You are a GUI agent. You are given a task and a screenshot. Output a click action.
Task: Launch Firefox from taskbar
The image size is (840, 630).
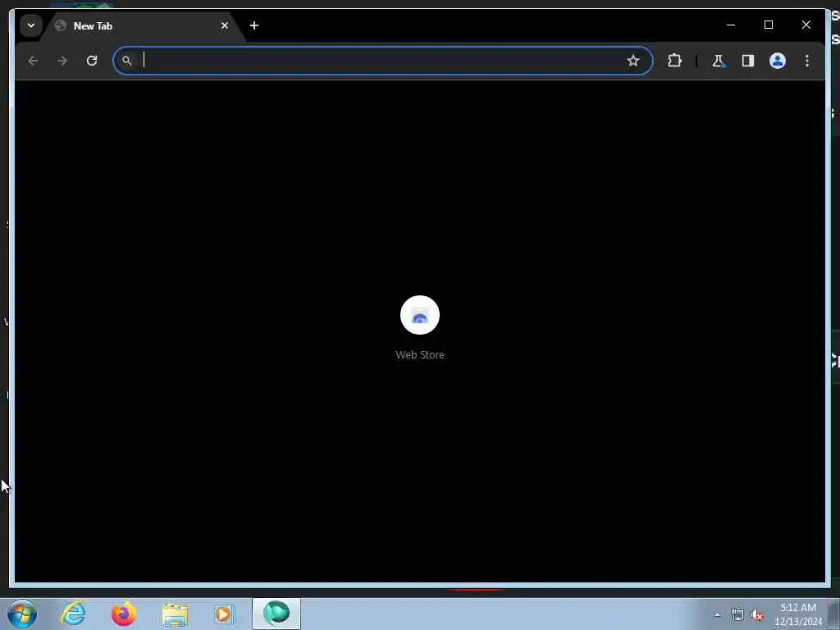124,614
